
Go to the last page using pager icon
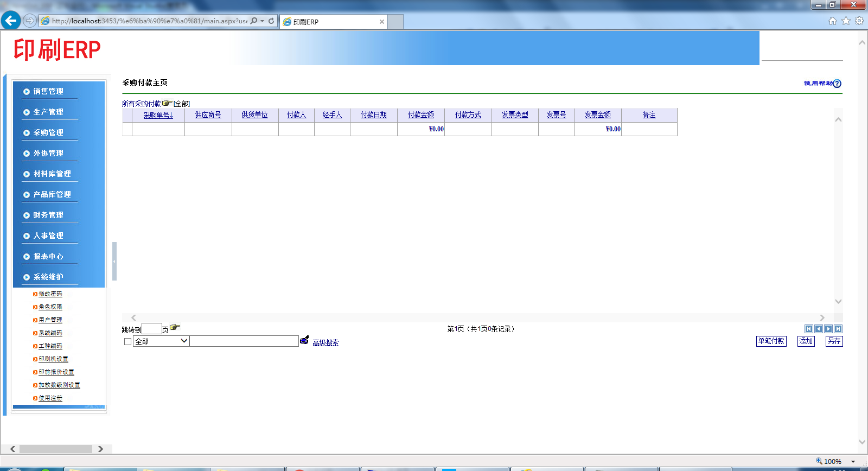tap(838, 329)
